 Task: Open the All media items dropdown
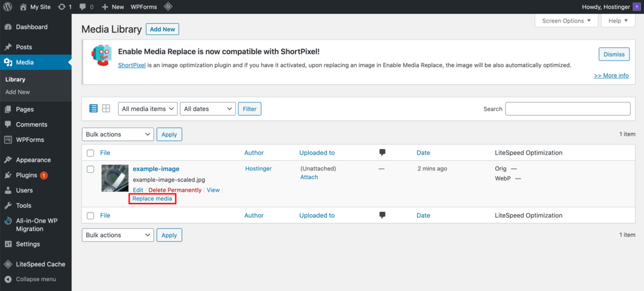tap(147, 109)
